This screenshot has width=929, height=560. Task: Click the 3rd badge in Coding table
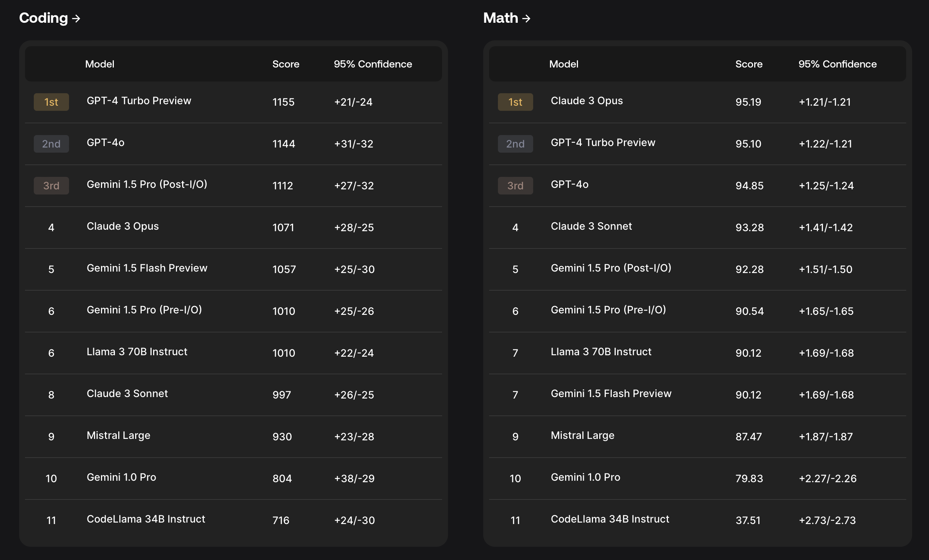[x=51, y=186]
